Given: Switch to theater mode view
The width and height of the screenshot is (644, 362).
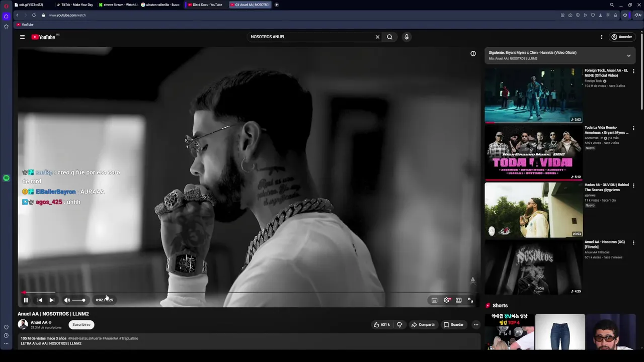Looking at the screenshot, I should coord(458,300).
